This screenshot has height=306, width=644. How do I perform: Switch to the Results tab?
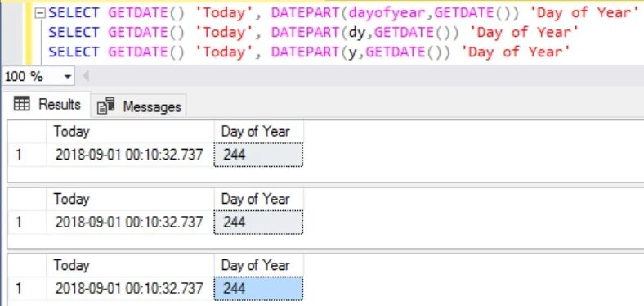click(47, 105)
